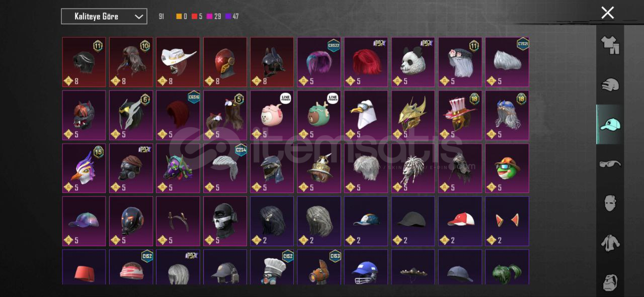Choose the red wavy hair wig
Screen dimensions: 644x297
coord(366,62)
